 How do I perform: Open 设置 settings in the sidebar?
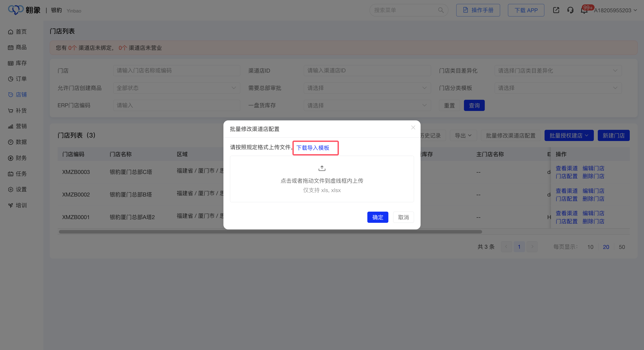click(18, 189)
